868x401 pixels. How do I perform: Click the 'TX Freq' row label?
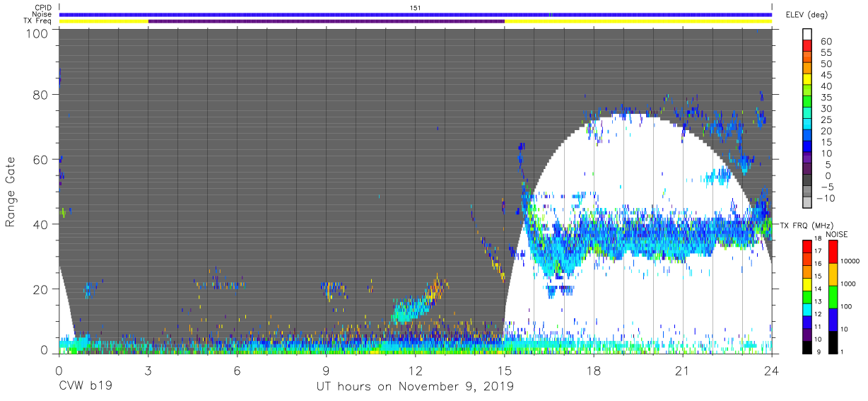click(x=39, y=21)
